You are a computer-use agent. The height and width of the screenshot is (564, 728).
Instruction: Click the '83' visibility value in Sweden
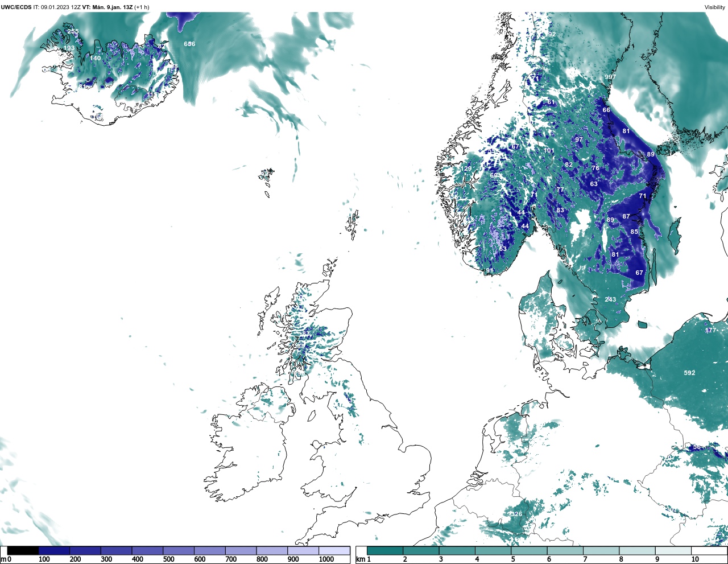[560, 210]
